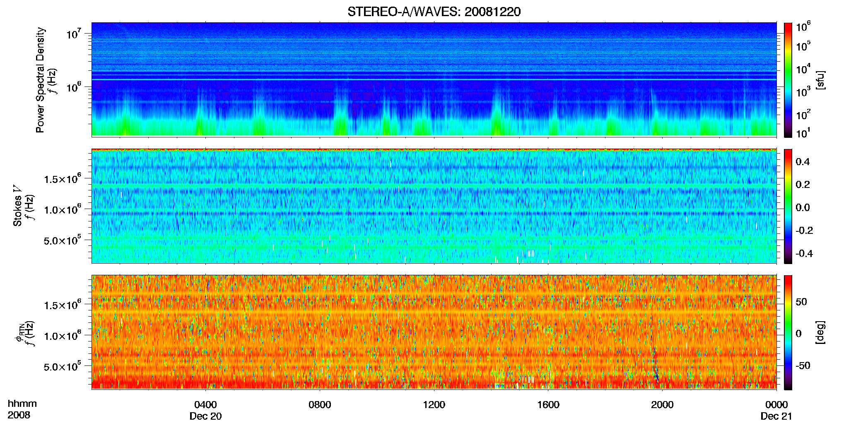
Task: Click the 1.5×10^6 tick on phi RTN panel
Action: (63, 305)
